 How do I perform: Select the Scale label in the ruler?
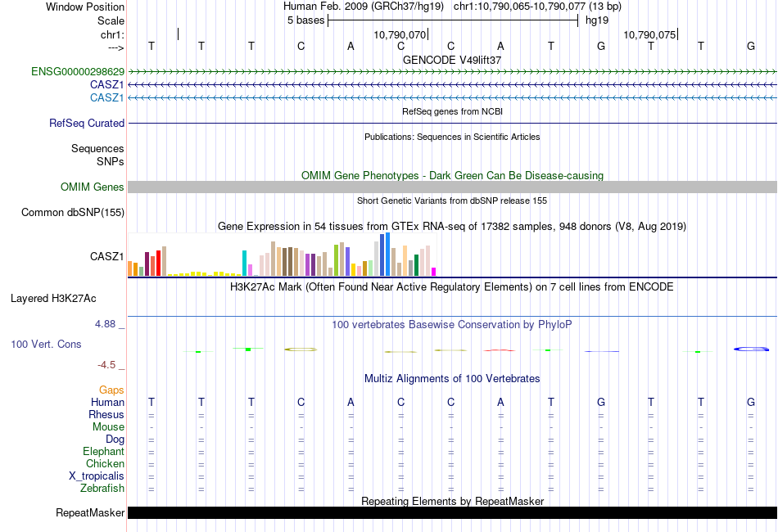111,20
